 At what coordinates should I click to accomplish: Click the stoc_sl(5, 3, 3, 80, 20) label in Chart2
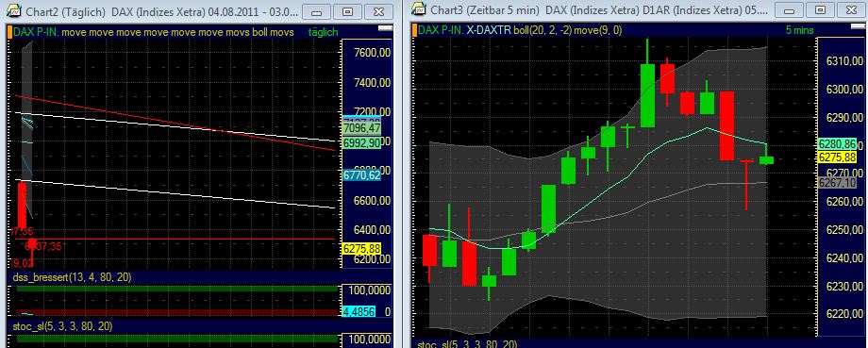click(62, 327)
